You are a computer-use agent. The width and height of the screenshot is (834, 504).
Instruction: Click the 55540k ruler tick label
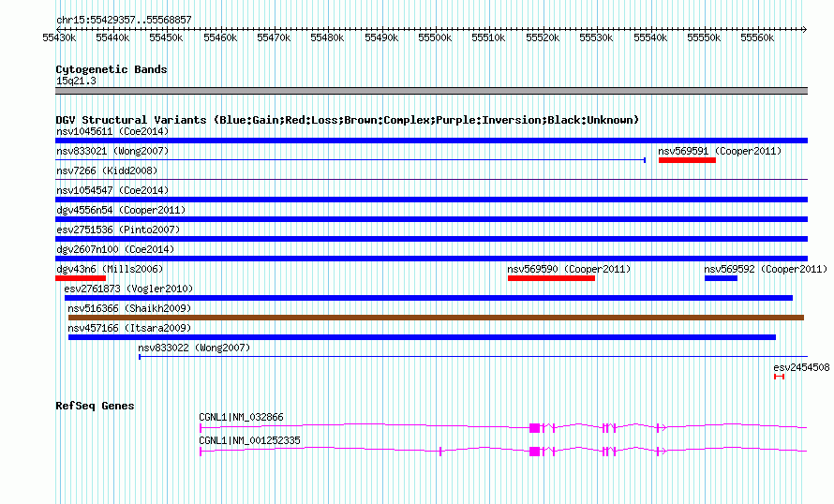point(650,37)
